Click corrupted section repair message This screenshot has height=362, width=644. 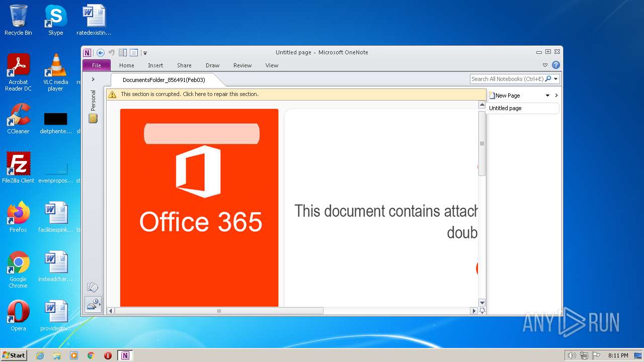coord(190,94)
